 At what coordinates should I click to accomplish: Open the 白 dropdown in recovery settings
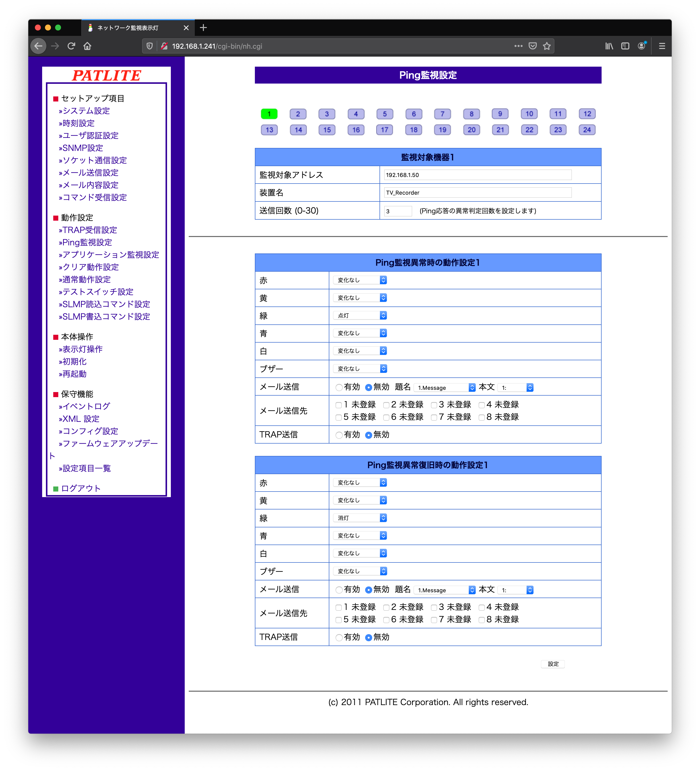(x=360, y=553)
